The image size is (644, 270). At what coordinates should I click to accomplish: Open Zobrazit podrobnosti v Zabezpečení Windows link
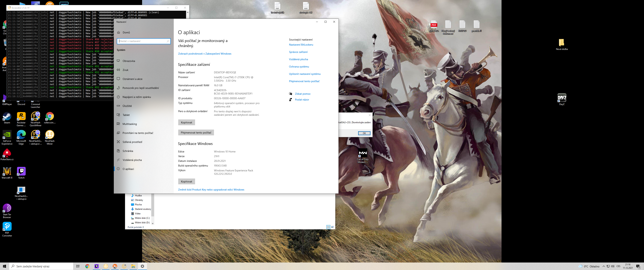pos(204,54)
